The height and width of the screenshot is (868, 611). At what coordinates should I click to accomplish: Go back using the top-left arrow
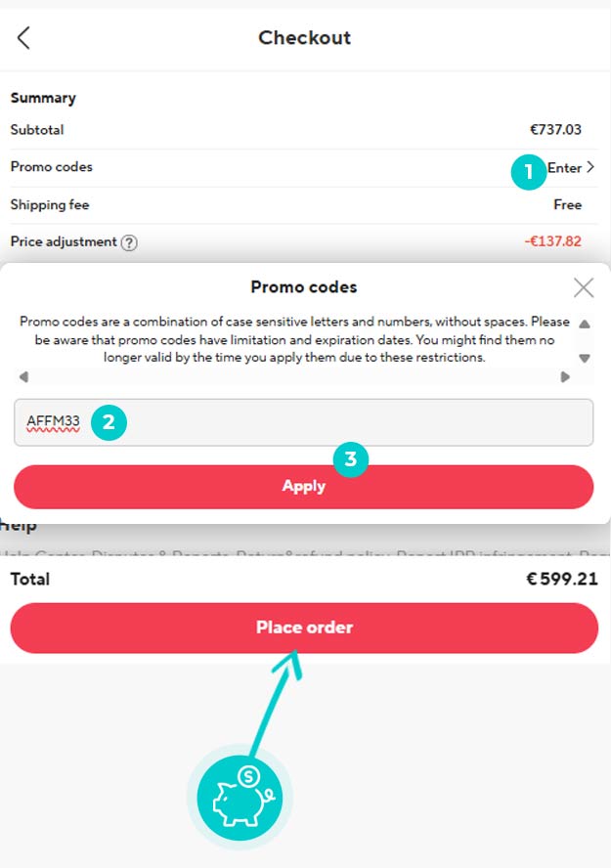[23, 38]
